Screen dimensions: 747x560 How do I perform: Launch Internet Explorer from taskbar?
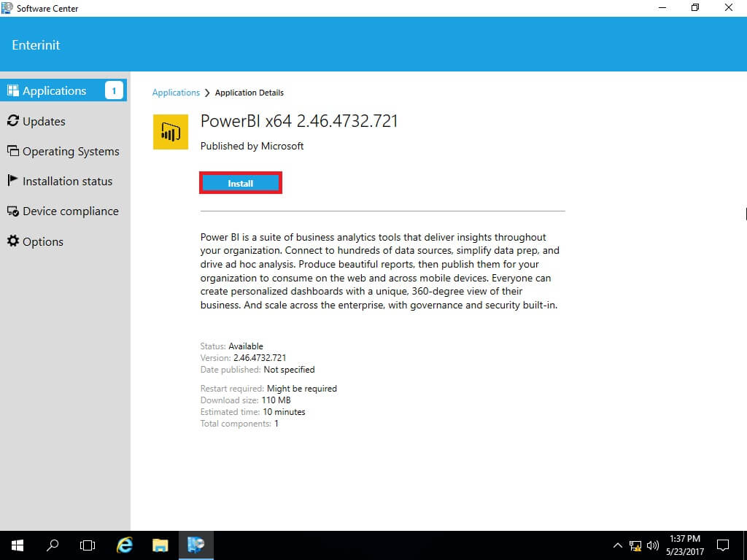coord(124,545)
